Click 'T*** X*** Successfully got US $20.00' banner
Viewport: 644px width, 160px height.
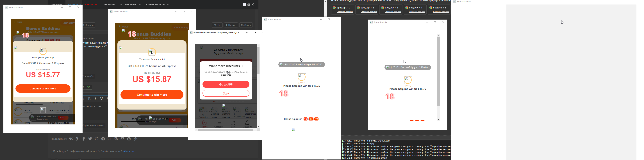(302, 65)
